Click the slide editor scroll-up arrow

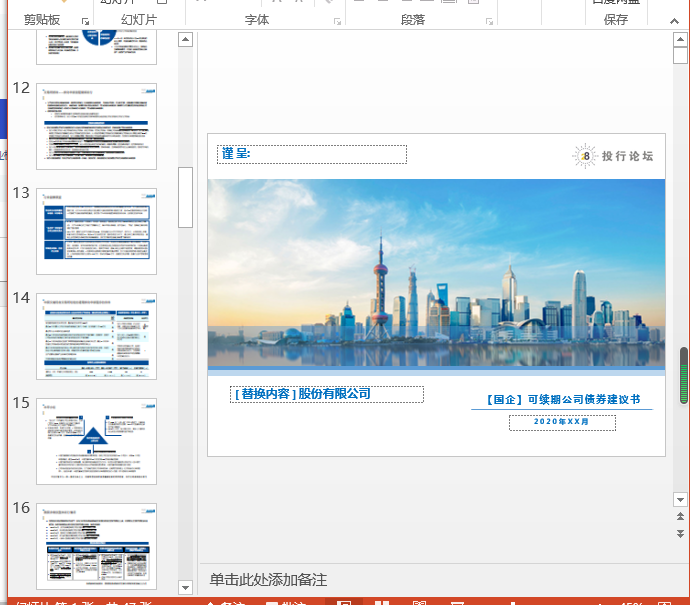click(x=680, y=39)
